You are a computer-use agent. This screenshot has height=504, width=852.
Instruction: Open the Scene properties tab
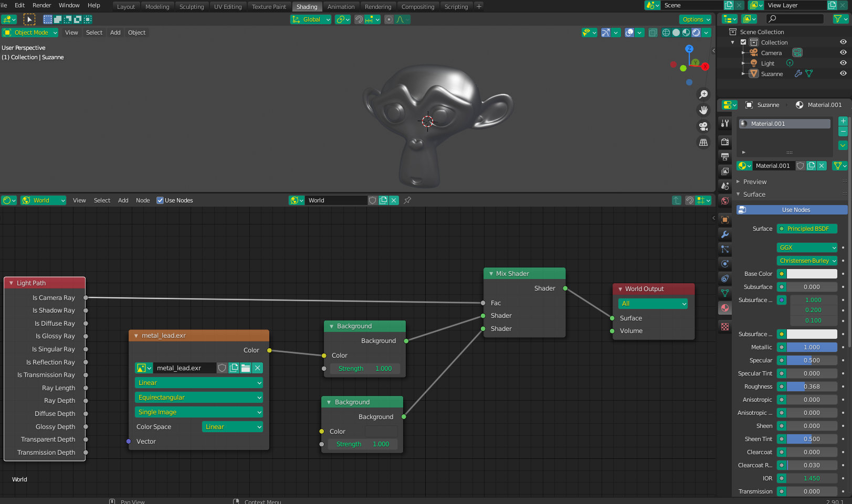coord(725,186)
